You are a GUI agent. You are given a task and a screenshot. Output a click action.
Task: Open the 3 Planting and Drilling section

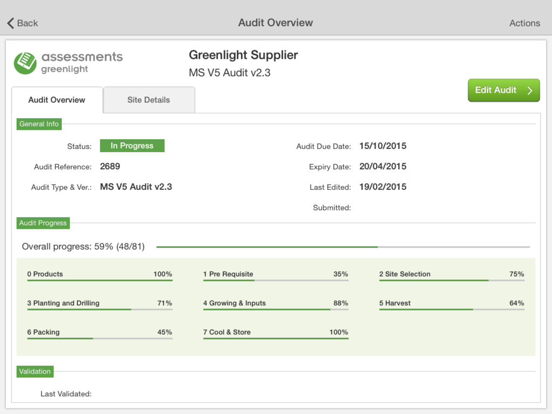[x=100, y=305]
